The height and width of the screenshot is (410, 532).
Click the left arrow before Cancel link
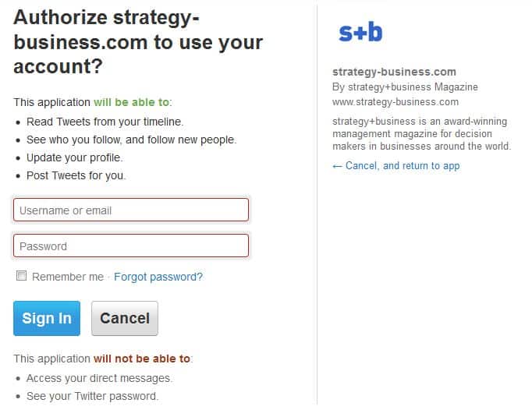click(x=337, y=166)
